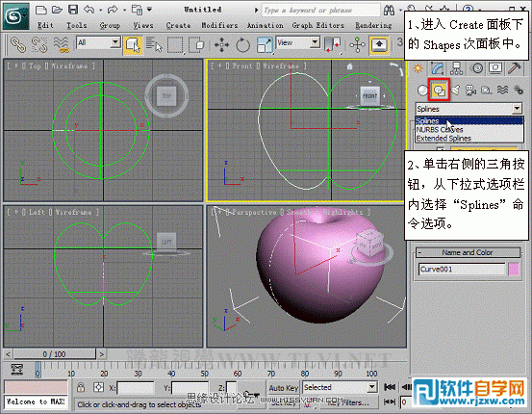Open the search binoculars icon
The height and width of the screenshot is (414, 532).
[390, 11]
